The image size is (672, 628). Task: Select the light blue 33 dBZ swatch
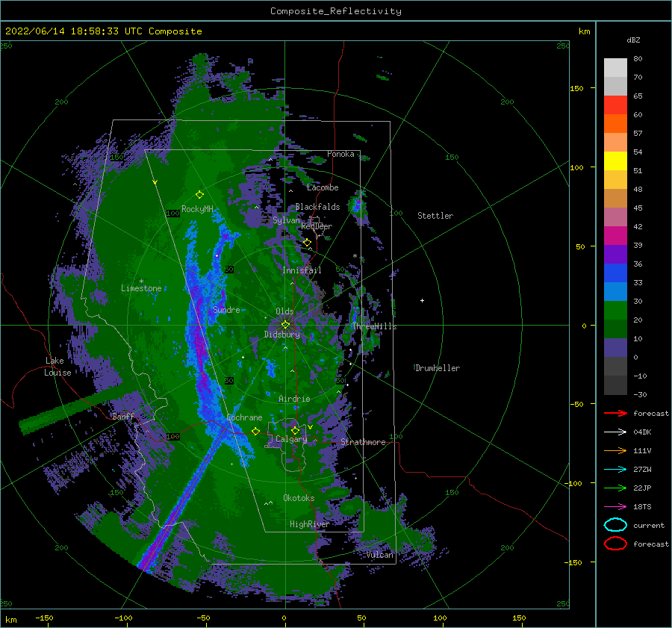tap(615, 291)
